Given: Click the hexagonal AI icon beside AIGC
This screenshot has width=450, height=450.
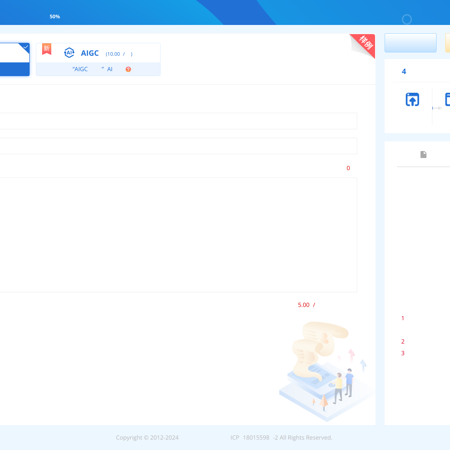Looking at the screenshot, I should 69,53.
